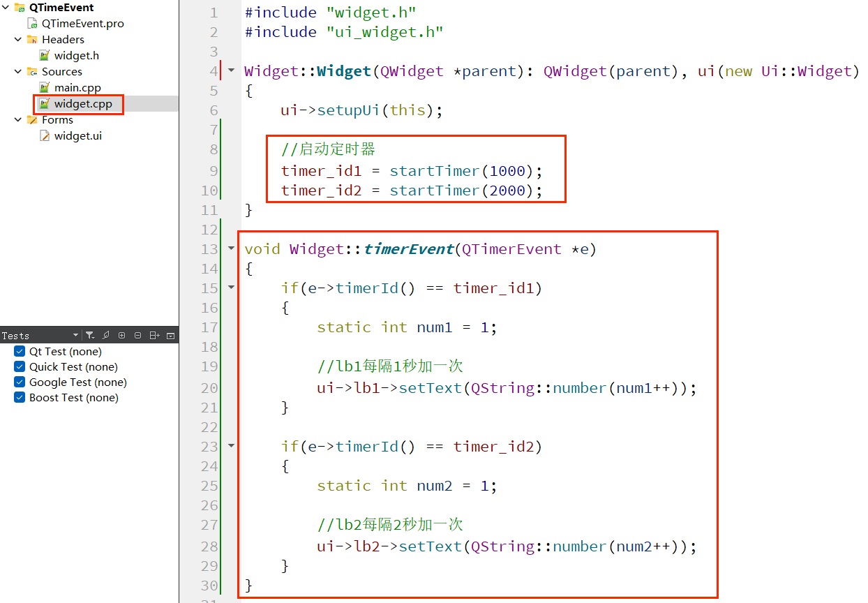Uncheck the Qt Test checkbox

(x=20, y=352)
